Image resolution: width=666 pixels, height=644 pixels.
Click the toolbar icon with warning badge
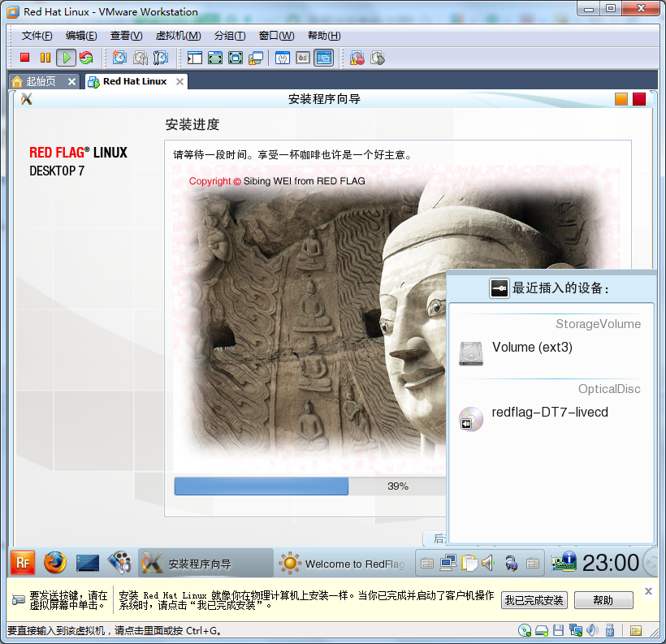tap(357, 58)
